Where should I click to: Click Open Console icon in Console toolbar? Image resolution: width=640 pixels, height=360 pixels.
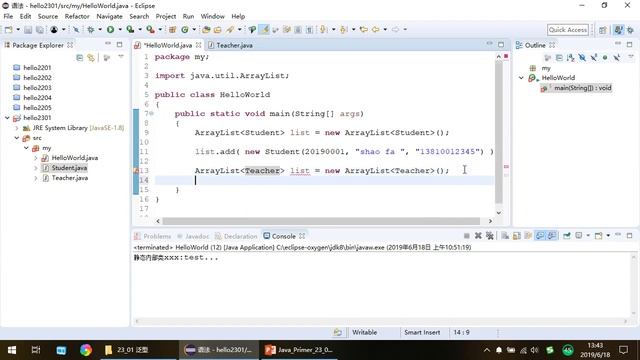[x=598, y=236]
